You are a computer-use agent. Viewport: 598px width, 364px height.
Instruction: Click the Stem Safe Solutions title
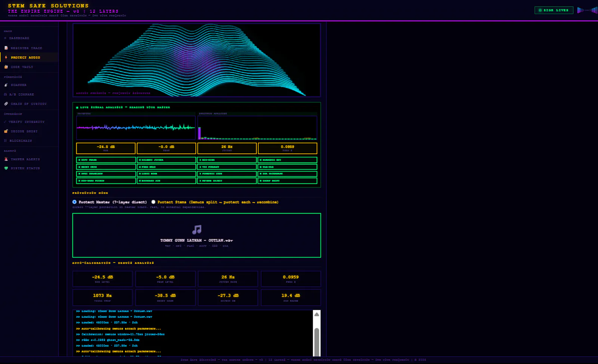(x=48, y=6)
